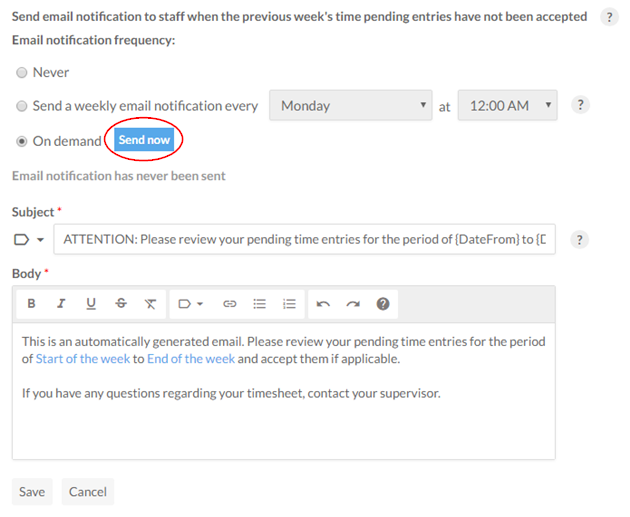This screenshot has height=517, width=630.
Task: Undo the last body edit
Action: click(x=323, y=303)
